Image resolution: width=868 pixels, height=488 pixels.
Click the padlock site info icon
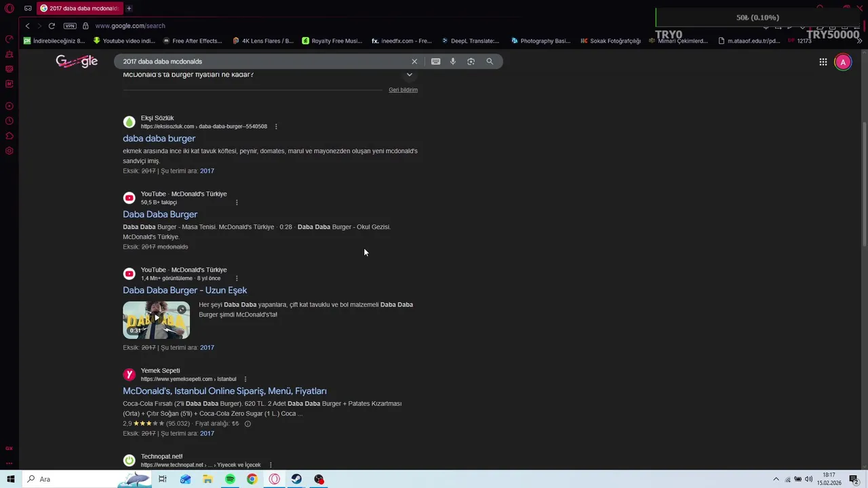(x=85, y=26)
